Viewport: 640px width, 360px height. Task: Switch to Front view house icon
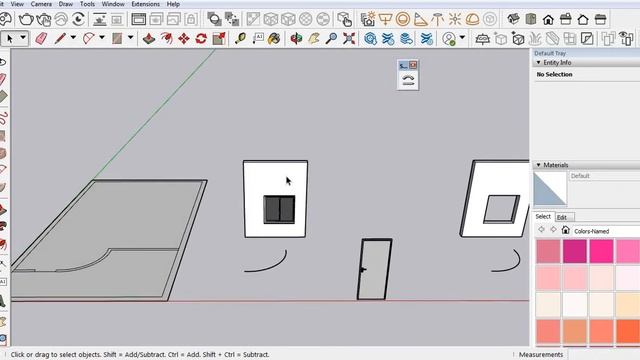[548, 19]
